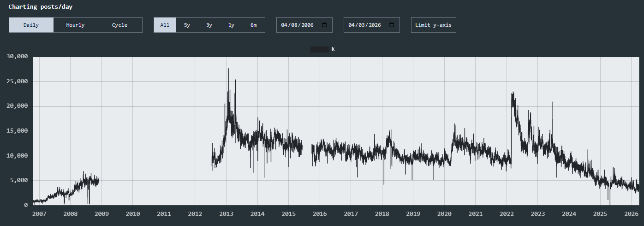Click the 2022 x-axis label
This screenshot has height=226, width=644.
click(507, 214)
